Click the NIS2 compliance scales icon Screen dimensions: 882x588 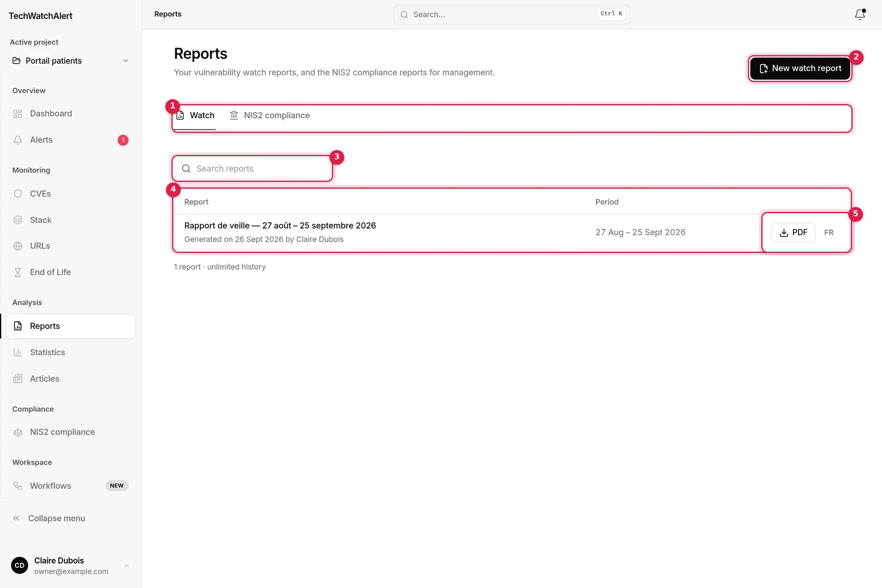(18, 432)
